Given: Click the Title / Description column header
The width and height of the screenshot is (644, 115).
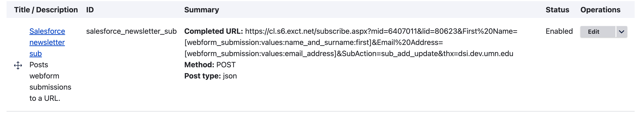Looking at the screenshot, I should [x=46, y=10].
